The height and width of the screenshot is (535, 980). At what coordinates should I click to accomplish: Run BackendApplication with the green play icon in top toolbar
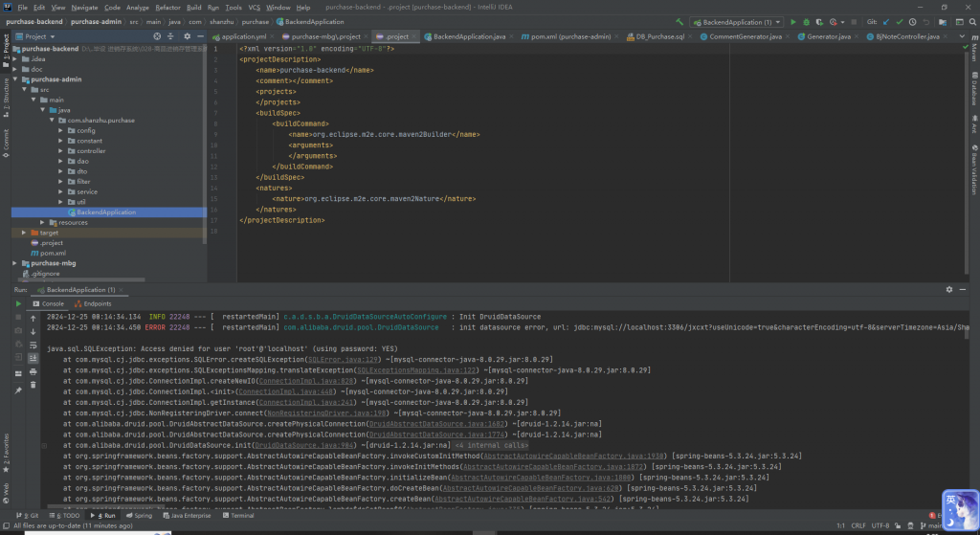pos(793,22)
